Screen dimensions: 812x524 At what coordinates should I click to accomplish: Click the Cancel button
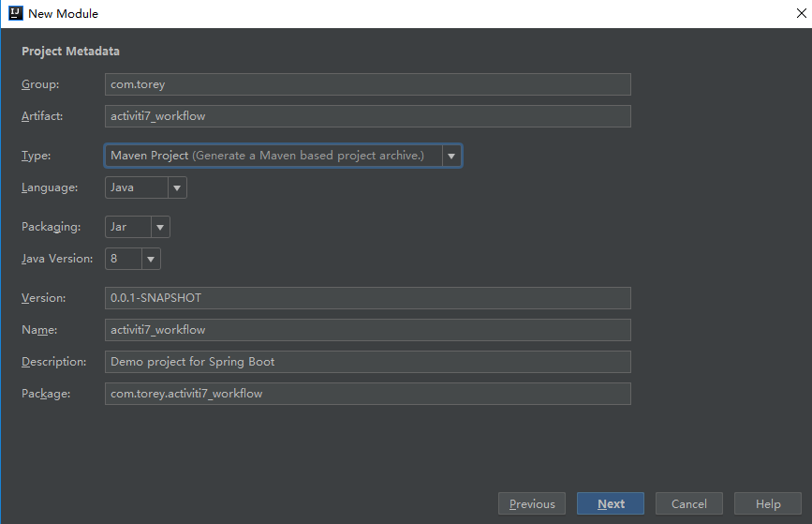coord(688,503)
